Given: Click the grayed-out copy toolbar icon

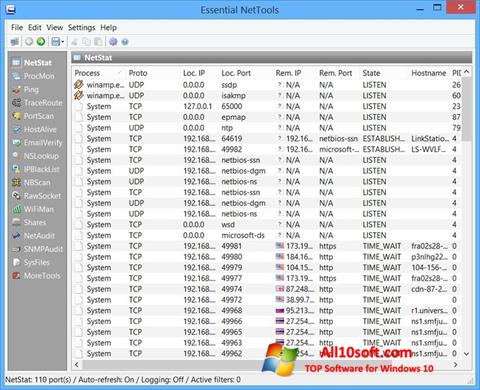Looking at the screenshot, I should [86, 42].
